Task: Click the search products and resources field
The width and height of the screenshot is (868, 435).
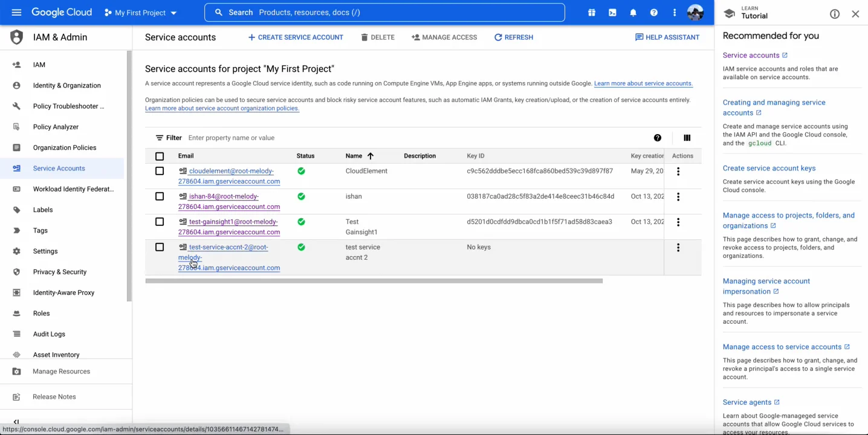Action: (384, 13)
